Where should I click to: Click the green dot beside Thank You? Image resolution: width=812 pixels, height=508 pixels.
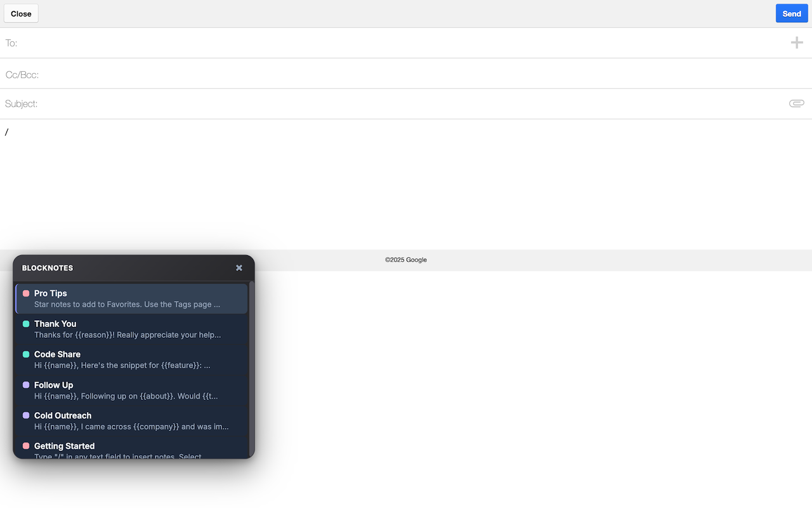pyautogui.click(x=25, y=324)
